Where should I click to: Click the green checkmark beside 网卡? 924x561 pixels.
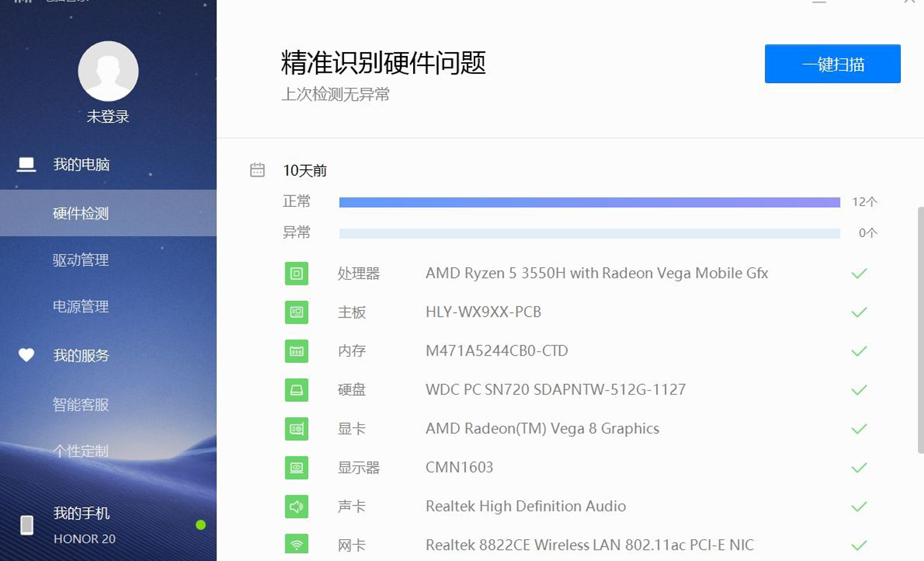tap(859, 545)
